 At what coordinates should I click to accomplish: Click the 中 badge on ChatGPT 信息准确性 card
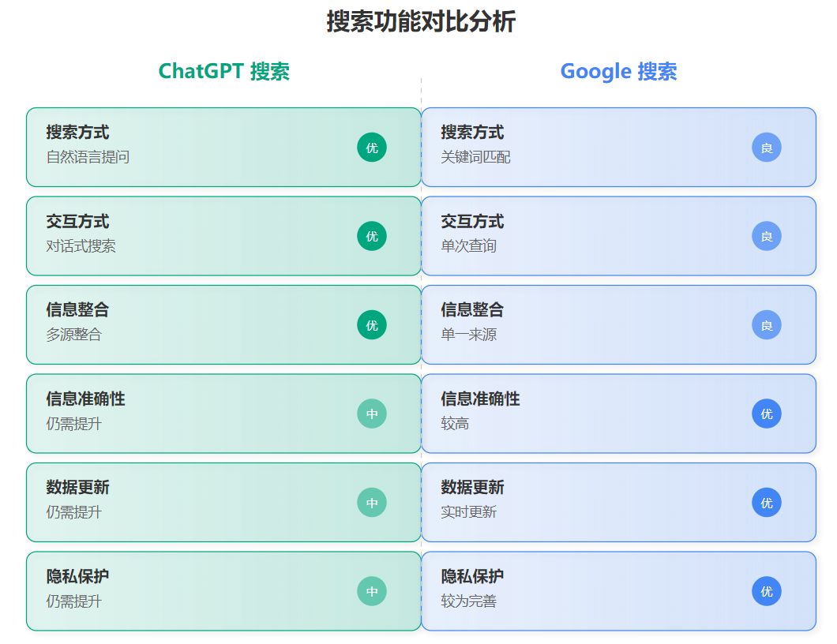(372, 414)
